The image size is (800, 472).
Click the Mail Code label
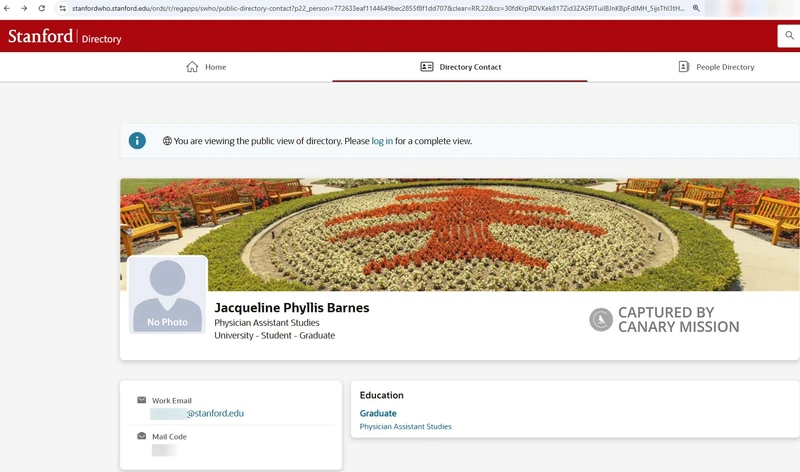[x=169, y=437]
